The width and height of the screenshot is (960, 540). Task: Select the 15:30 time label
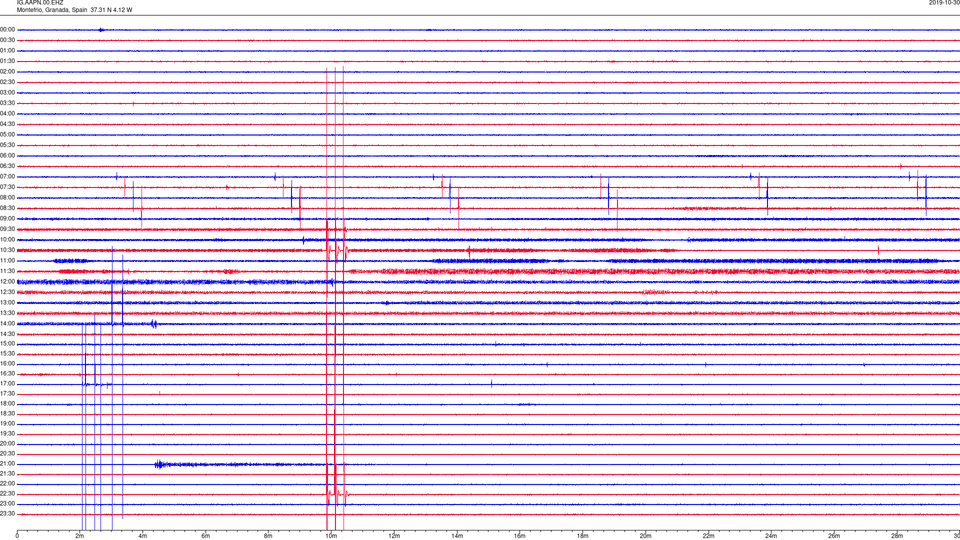pyautogui.click(x=7, y=354)
